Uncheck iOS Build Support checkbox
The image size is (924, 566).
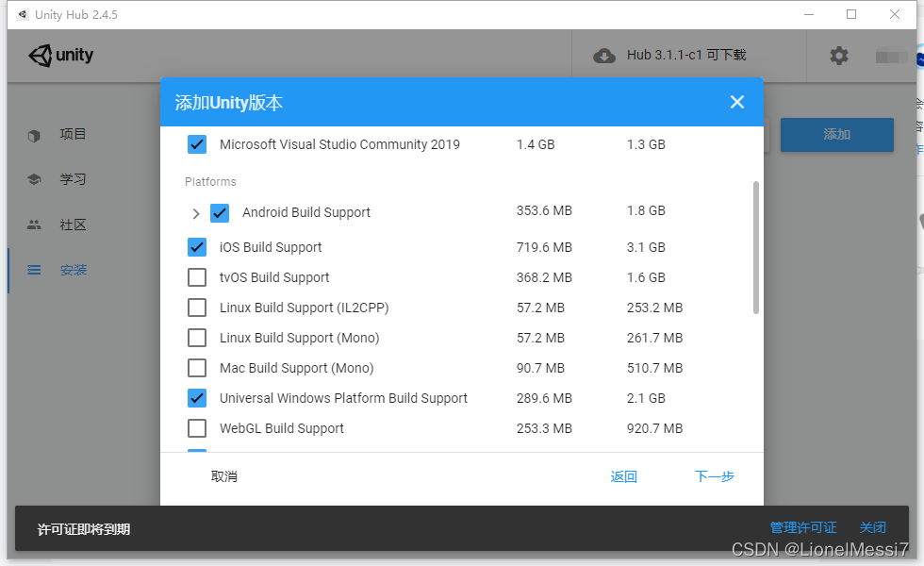pyautogui.click(x=197, y=247)
